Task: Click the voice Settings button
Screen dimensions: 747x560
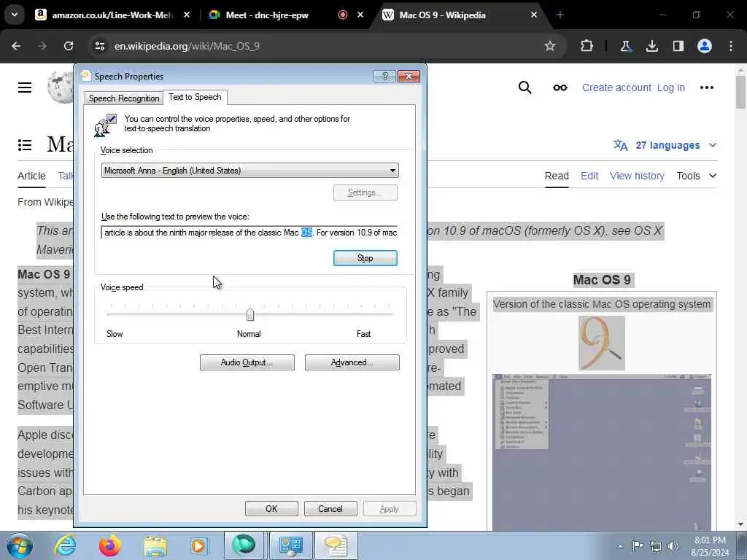Action: coord(365,192)
